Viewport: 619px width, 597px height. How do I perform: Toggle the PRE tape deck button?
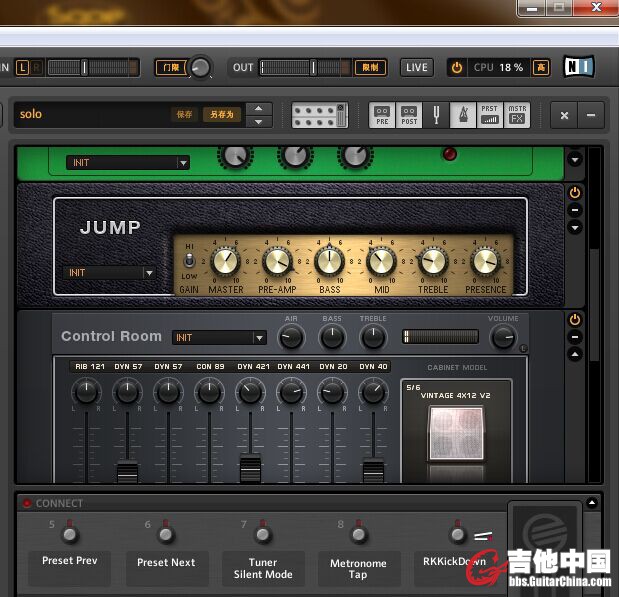(382, 115)
